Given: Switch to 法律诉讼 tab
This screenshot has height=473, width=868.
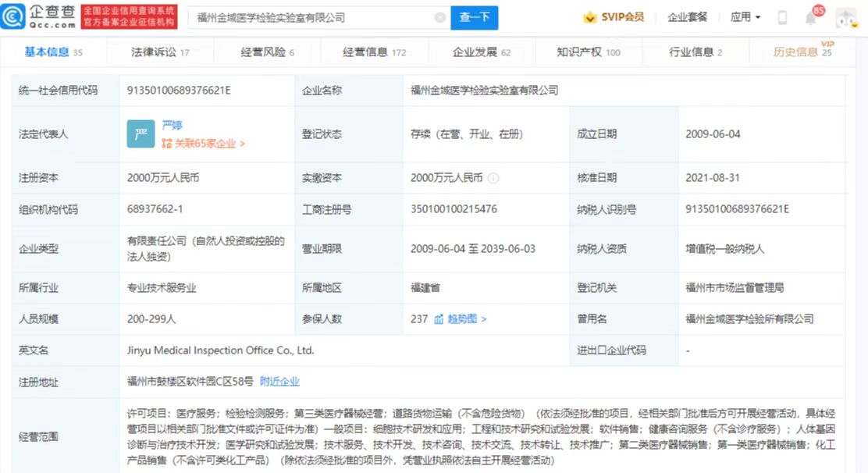Looking at the screenshot, I should click(160, 52).
